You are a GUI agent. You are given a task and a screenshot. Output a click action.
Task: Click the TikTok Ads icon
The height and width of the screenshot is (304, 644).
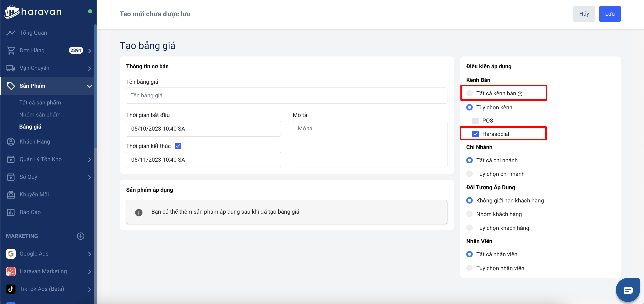coord(11,289)
